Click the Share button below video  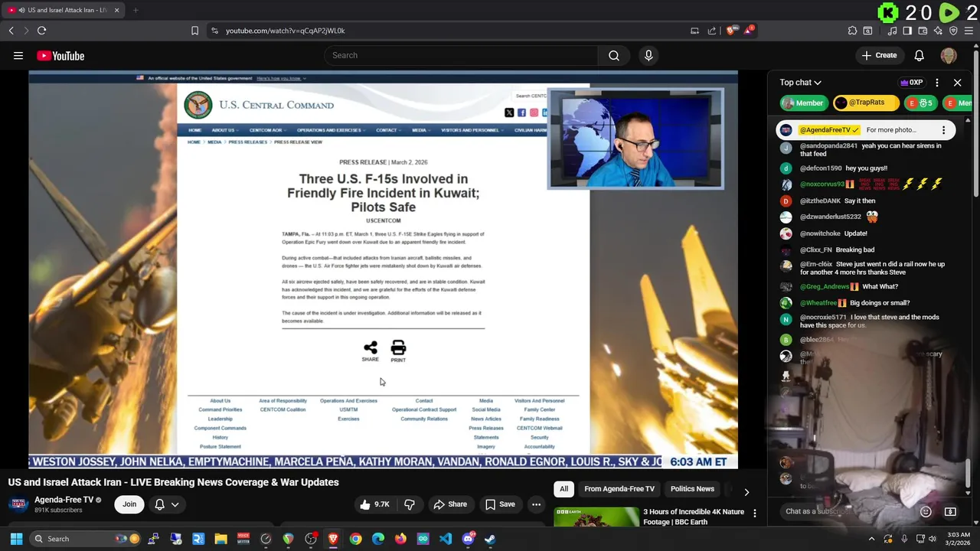point(450,504)
